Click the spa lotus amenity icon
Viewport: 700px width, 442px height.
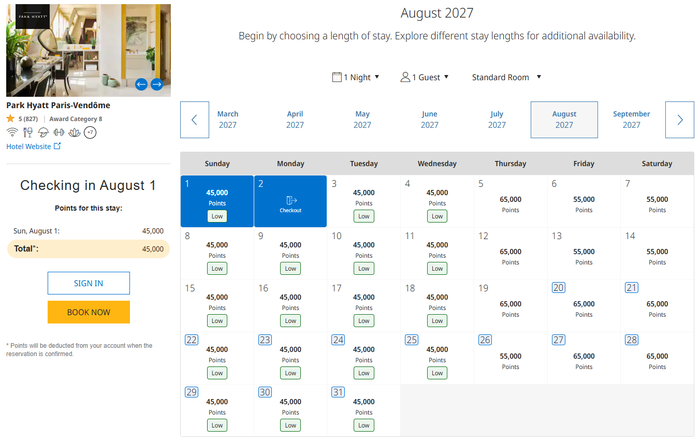coord(75,132)
